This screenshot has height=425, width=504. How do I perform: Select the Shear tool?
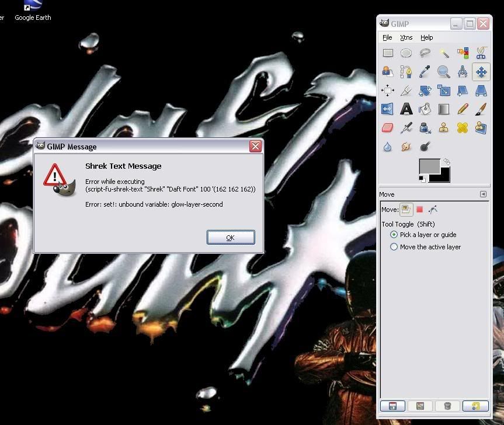tap(463, 90)
